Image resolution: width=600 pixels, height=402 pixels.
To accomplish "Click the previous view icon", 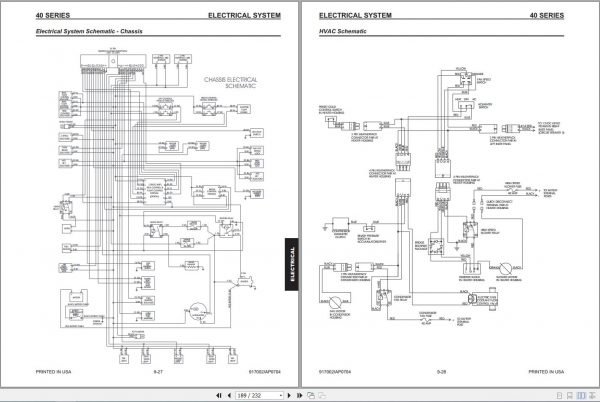I will point(311,395).
